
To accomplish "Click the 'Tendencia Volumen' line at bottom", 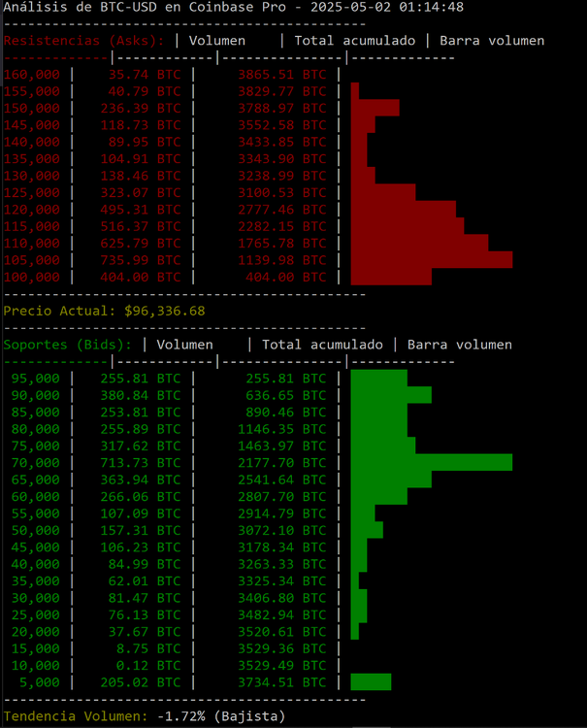I will (144, 715).
